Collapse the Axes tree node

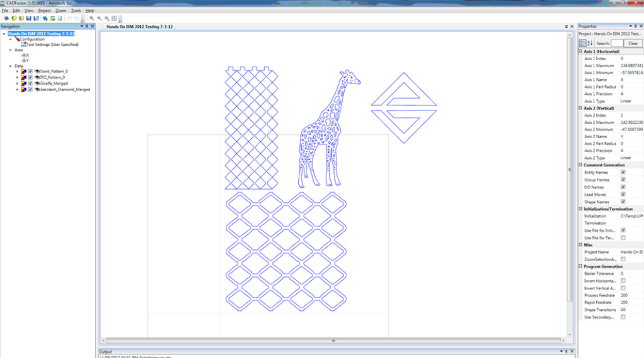click(11, 50)
